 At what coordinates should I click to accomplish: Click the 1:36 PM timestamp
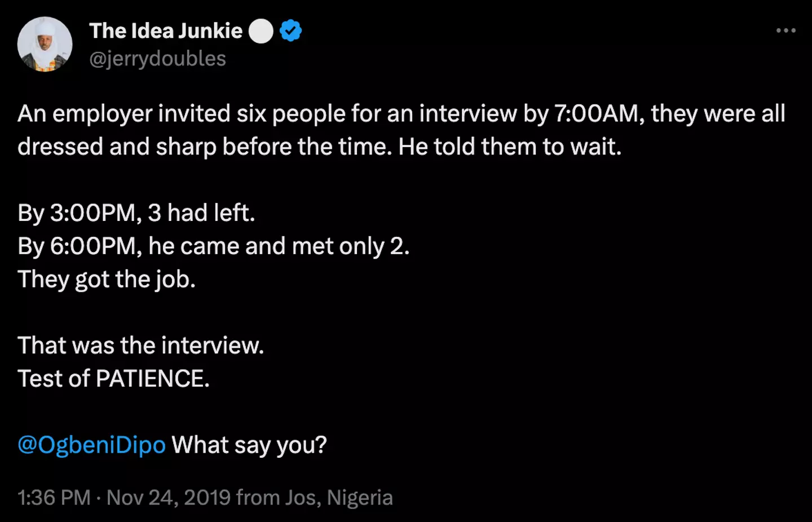pos(54,498)
